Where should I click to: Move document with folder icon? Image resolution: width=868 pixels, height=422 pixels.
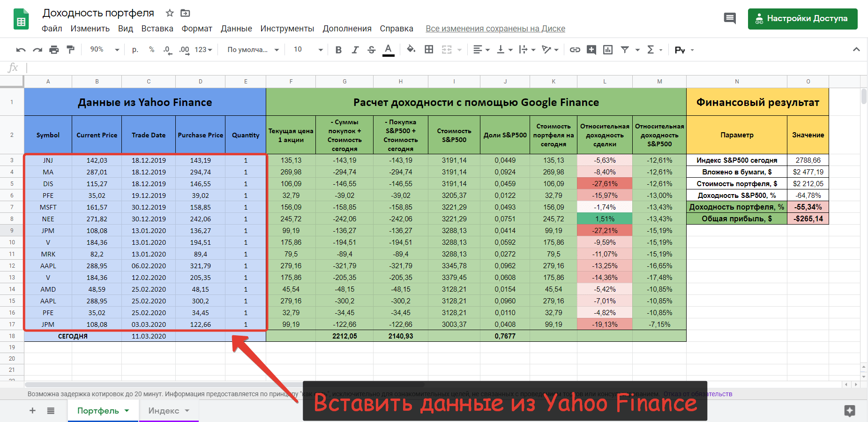pyautogui.click(x=186, y=13)
